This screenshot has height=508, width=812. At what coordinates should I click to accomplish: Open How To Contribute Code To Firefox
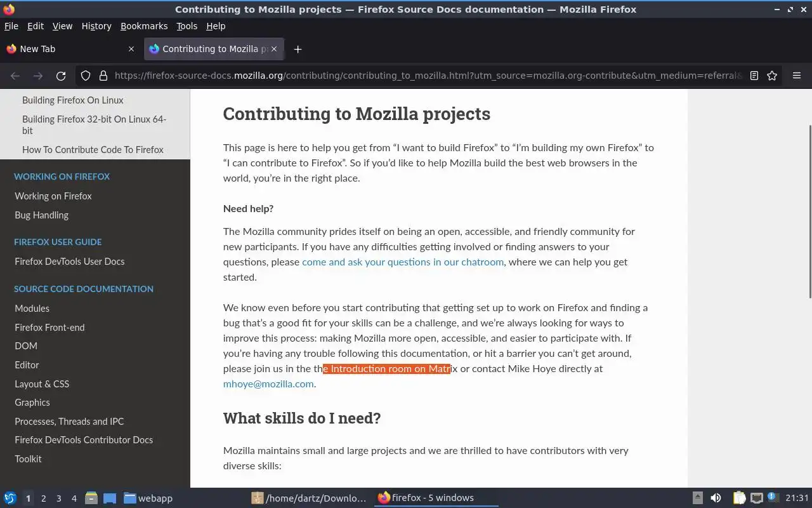[93, 150]
